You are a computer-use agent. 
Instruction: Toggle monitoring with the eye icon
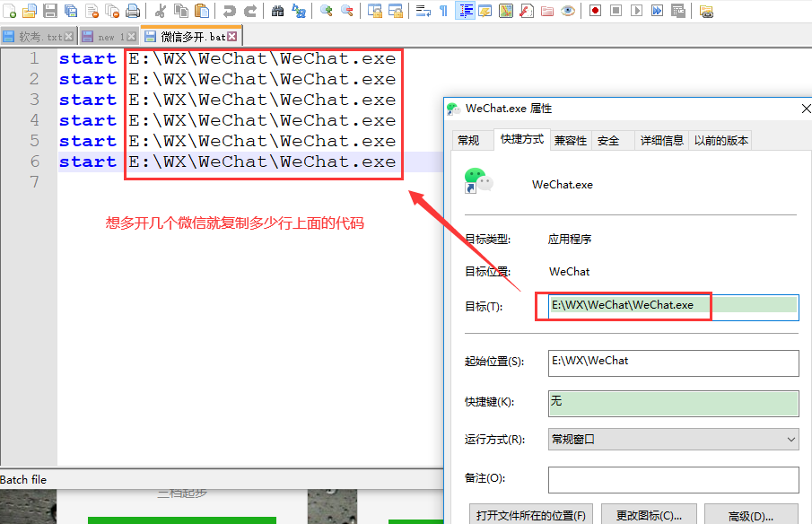coord(568,11)
